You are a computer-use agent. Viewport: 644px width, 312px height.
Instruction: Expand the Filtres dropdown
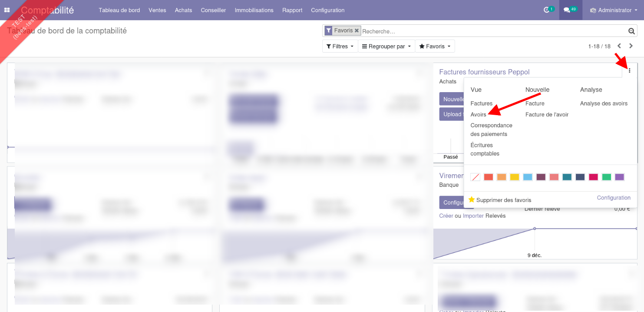340,46
